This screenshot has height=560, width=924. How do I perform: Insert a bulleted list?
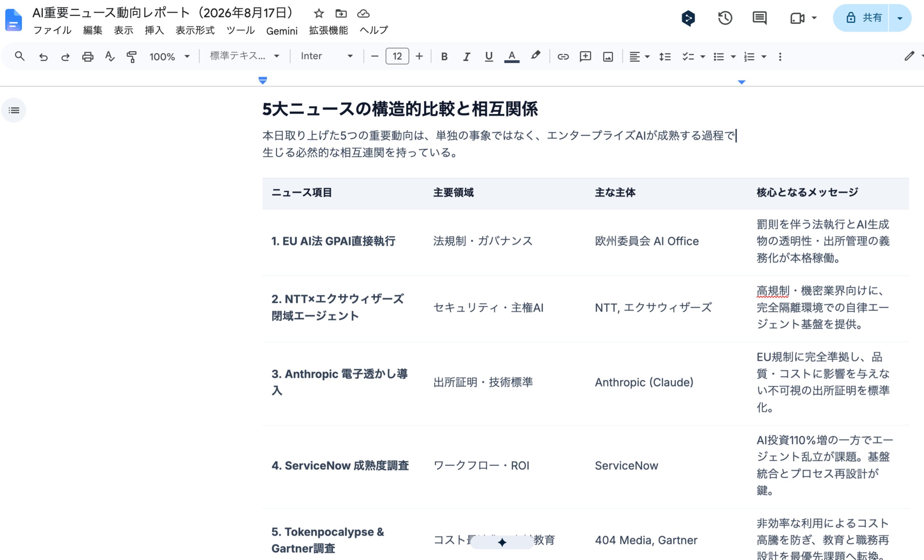coord(719,57)
